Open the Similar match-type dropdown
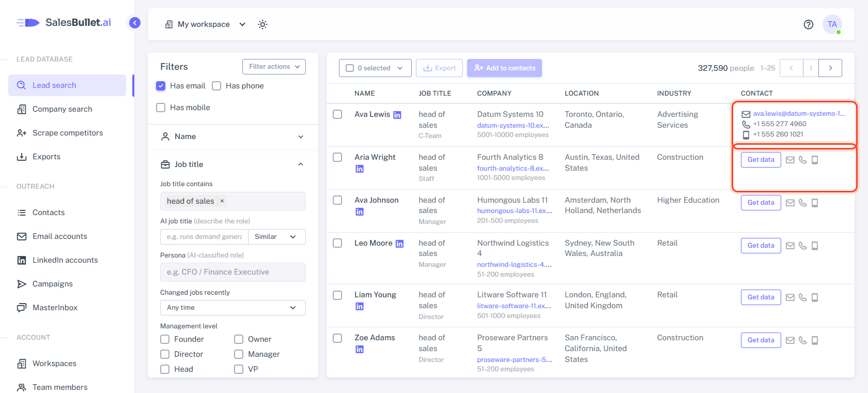Image resolution: width=868 pixels, height=393 pixels. 277,237
